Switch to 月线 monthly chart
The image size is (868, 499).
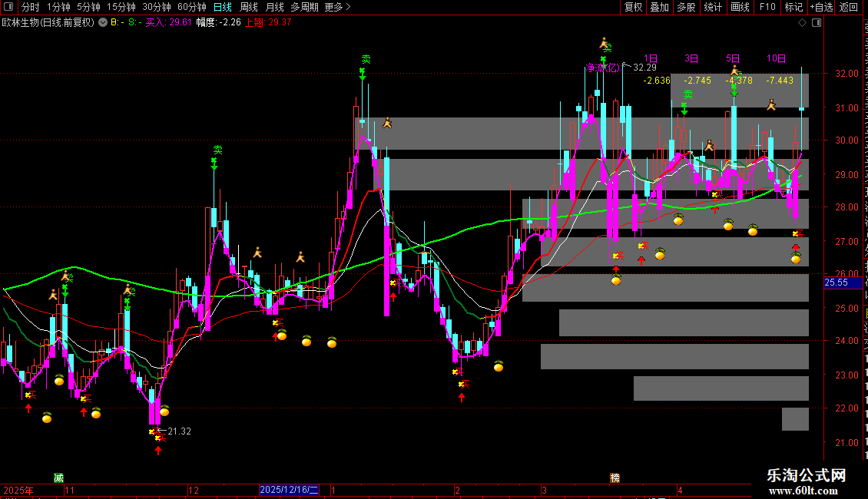(x=274, y=7)
